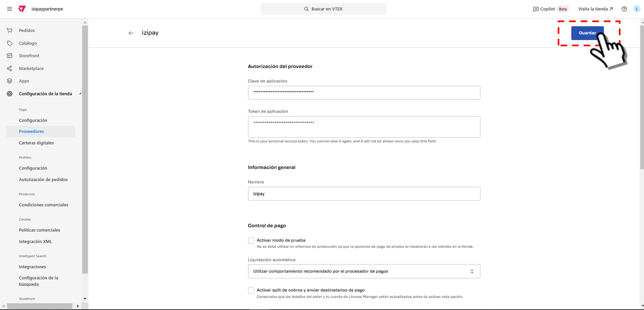Click the Catálogo tag icon

coord(10,43)
